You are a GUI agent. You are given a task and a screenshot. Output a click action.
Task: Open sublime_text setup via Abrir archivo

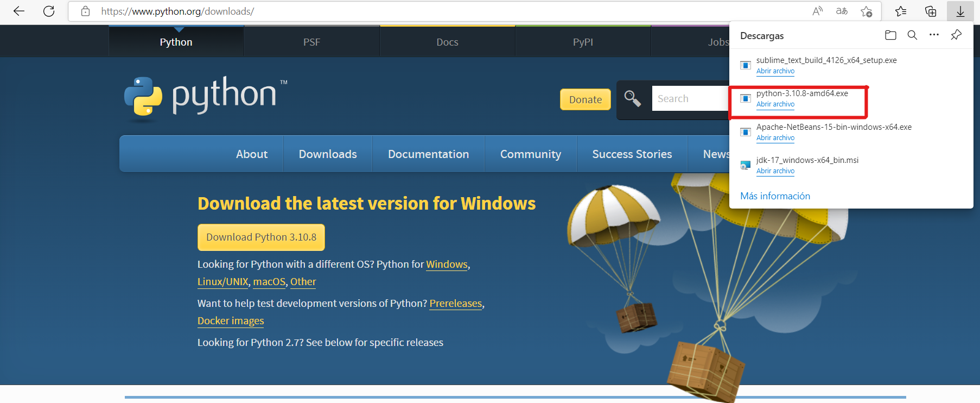point(775,71)
